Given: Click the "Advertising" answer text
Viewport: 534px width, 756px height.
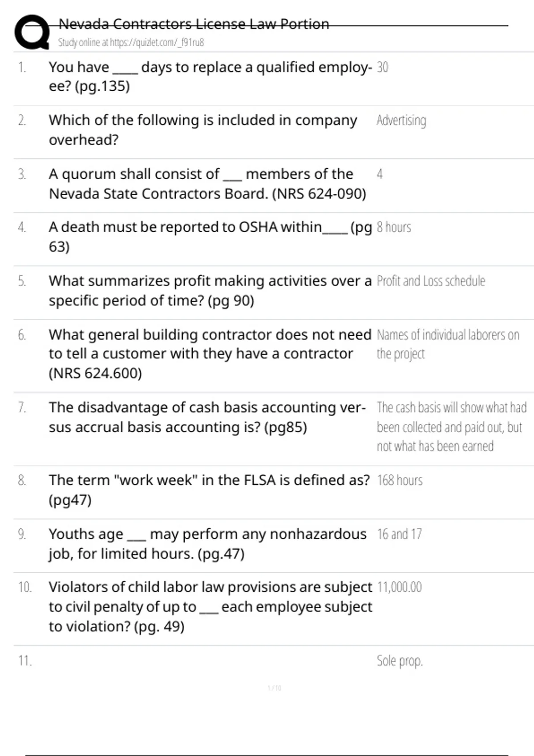Looking at the screenshot, I should click(401, 121).
